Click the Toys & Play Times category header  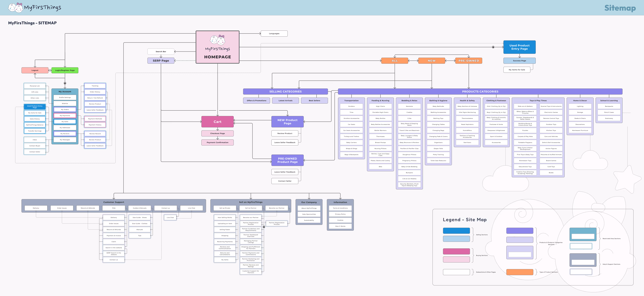[x=538, y=101]
